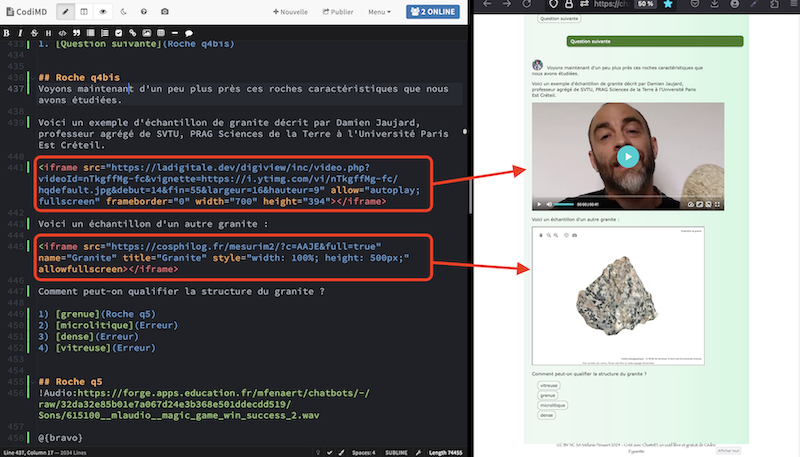The height and width of the screenshot is (457, 800).
Task: Click the padlock site security icon
Action: [x=569, y=4]
